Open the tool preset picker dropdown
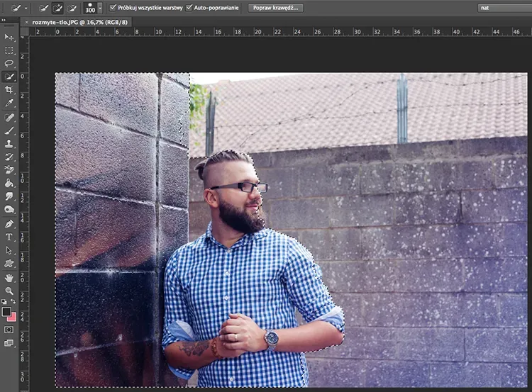 click(x=26, y=8)
